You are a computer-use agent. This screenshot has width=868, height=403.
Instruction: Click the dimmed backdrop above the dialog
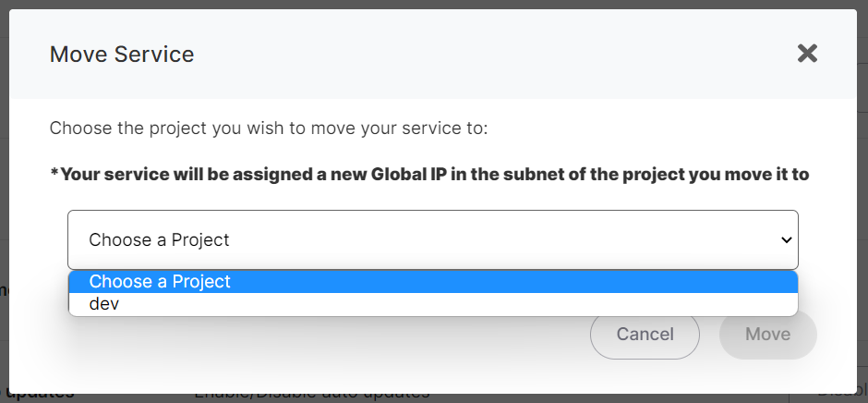434,4
